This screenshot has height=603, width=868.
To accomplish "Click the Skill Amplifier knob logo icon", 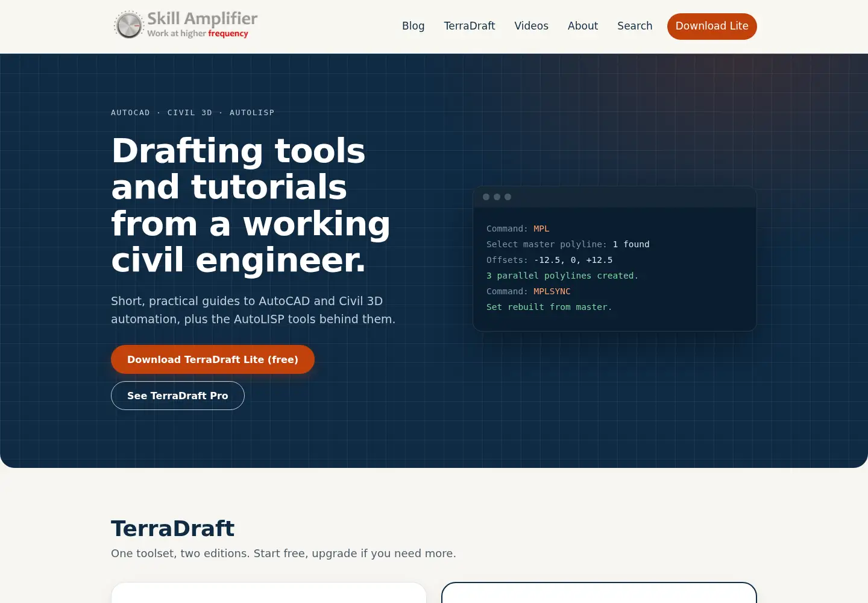I will (129, 25).
